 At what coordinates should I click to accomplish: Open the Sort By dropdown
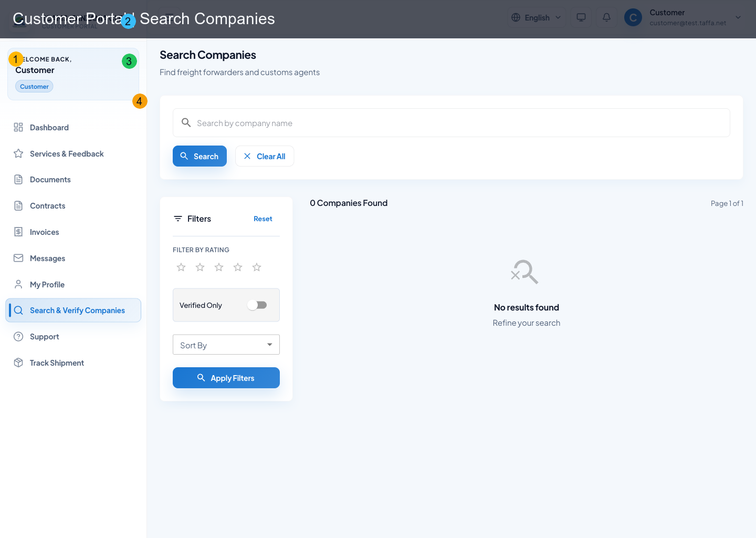(226, 345)
